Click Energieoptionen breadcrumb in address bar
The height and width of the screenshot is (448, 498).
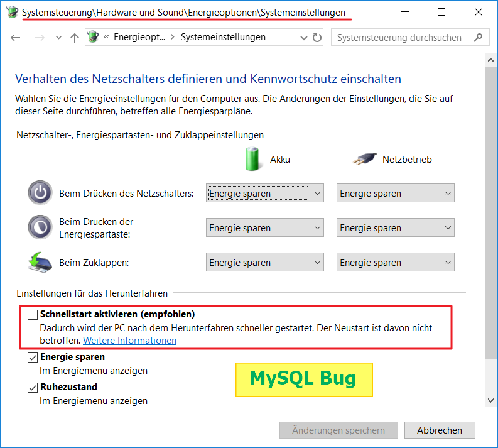(139, 38)
